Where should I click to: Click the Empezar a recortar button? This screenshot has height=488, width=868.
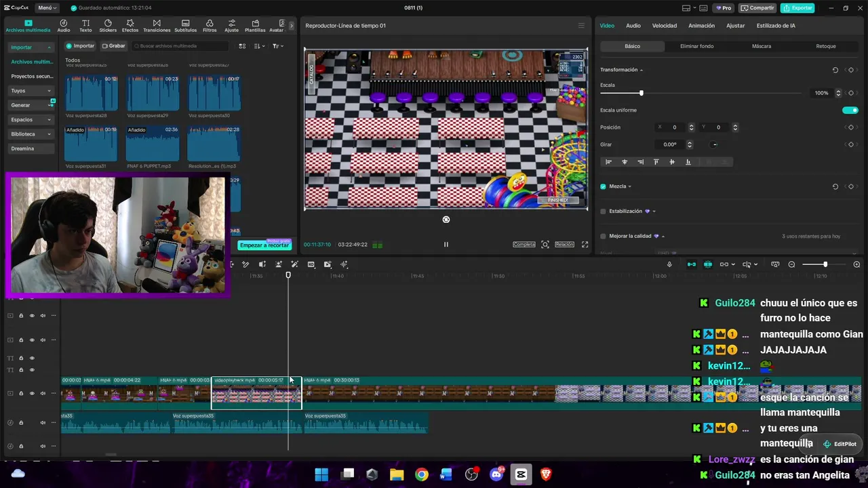coord(264,245)
